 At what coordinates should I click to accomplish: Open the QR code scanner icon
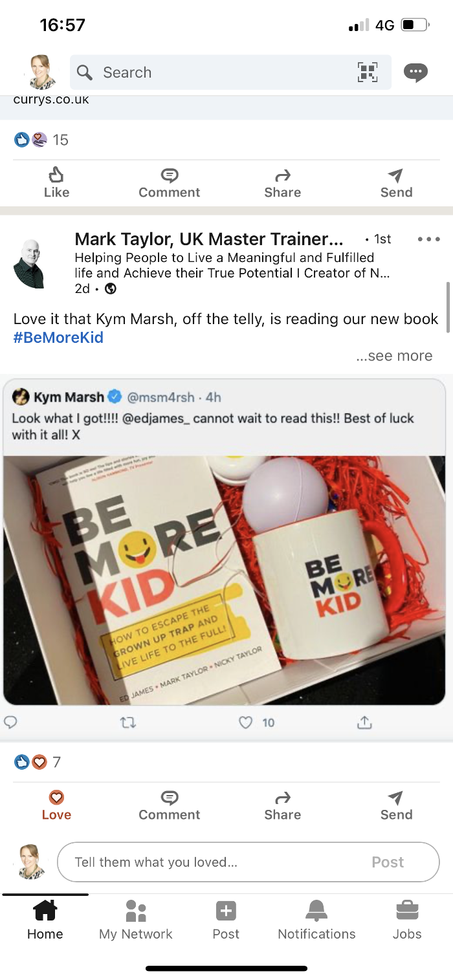pos(368,72)
